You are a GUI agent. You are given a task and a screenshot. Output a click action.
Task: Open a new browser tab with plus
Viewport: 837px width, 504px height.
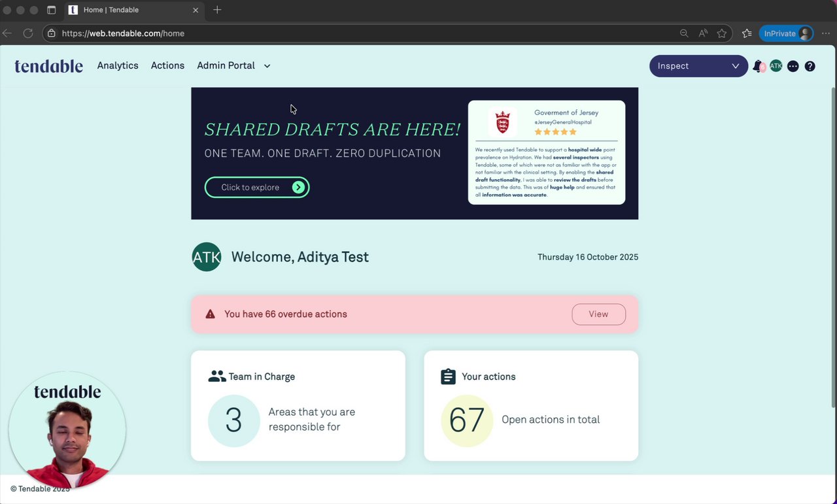(217, 10)
